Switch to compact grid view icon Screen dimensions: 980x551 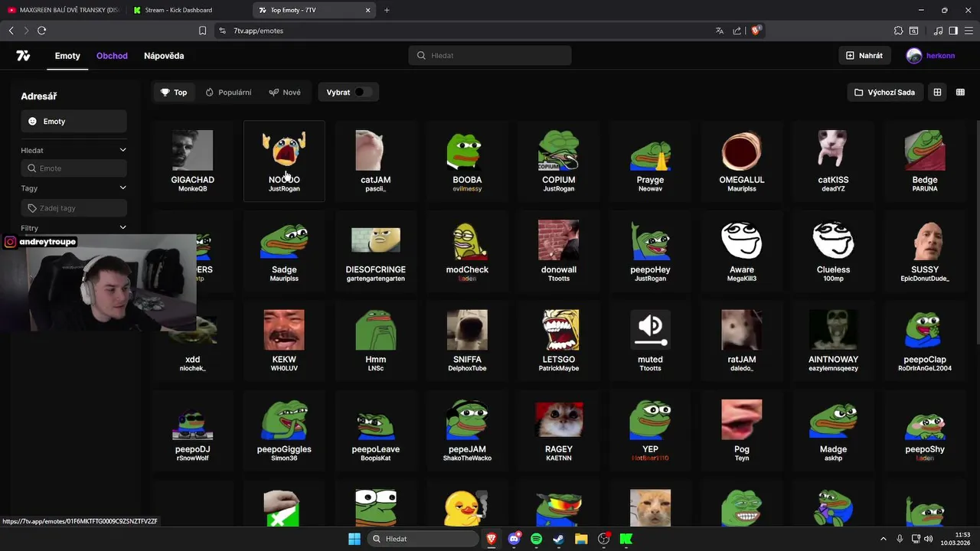tap(960, 93)
